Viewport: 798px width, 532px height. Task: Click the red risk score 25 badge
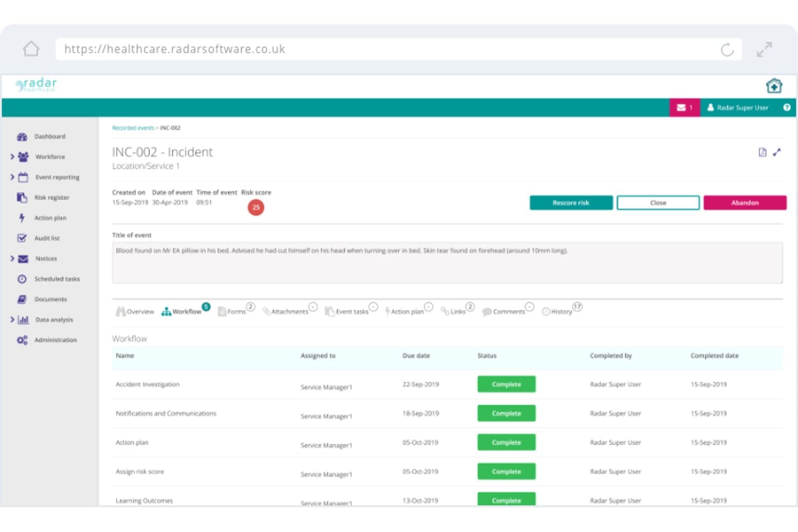coord(256,207)
